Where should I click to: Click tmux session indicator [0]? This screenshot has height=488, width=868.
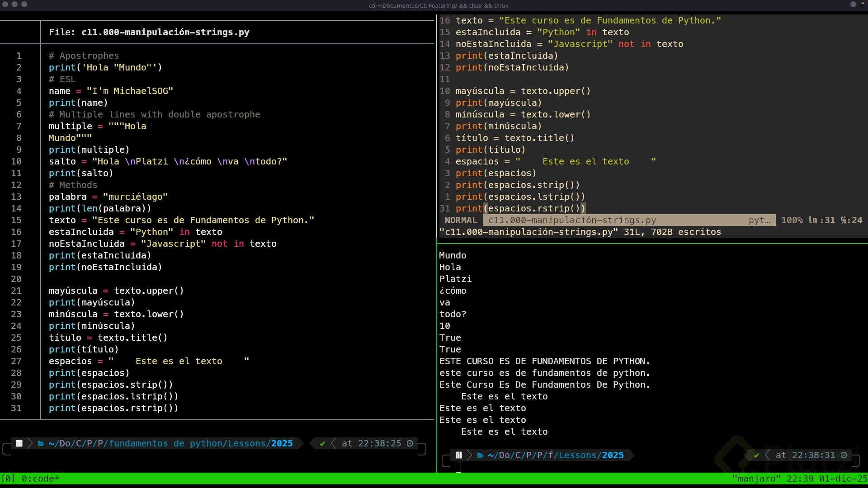8,479
